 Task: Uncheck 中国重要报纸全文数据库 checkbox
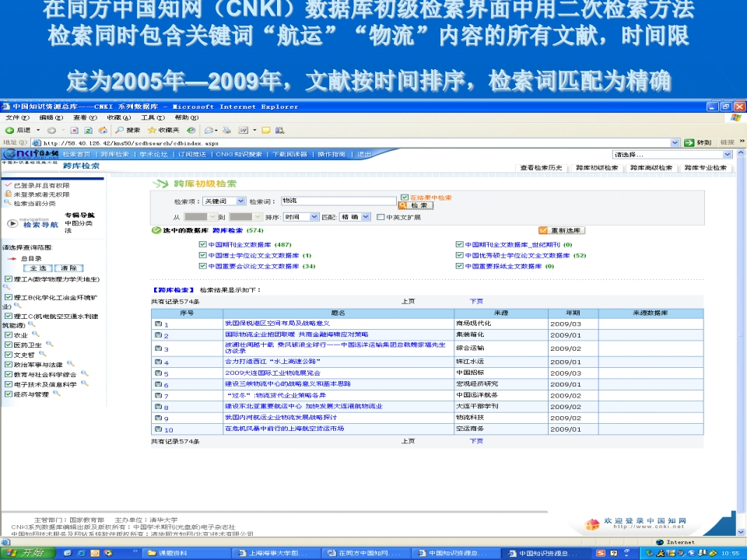460,266
